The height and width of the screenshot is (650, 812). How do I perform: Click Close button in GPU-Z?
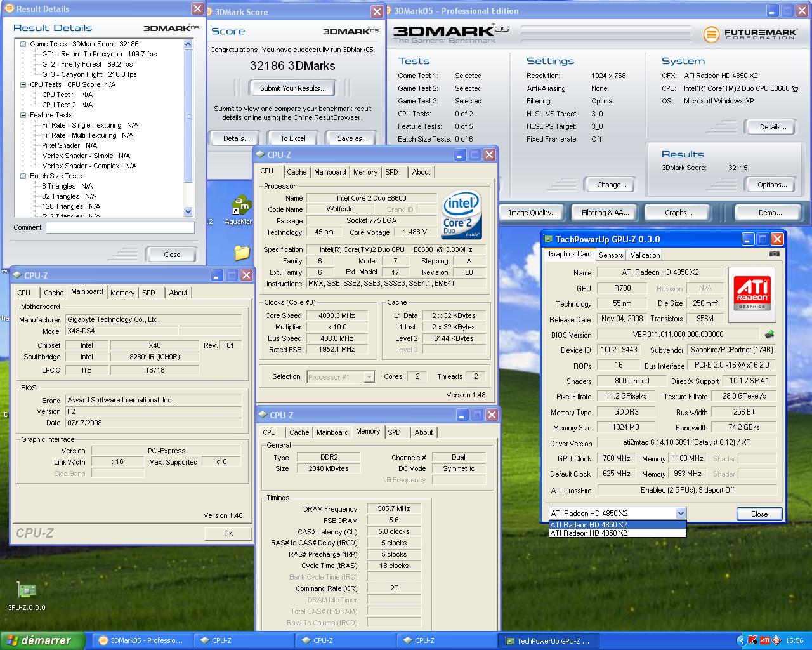[759, 514]
